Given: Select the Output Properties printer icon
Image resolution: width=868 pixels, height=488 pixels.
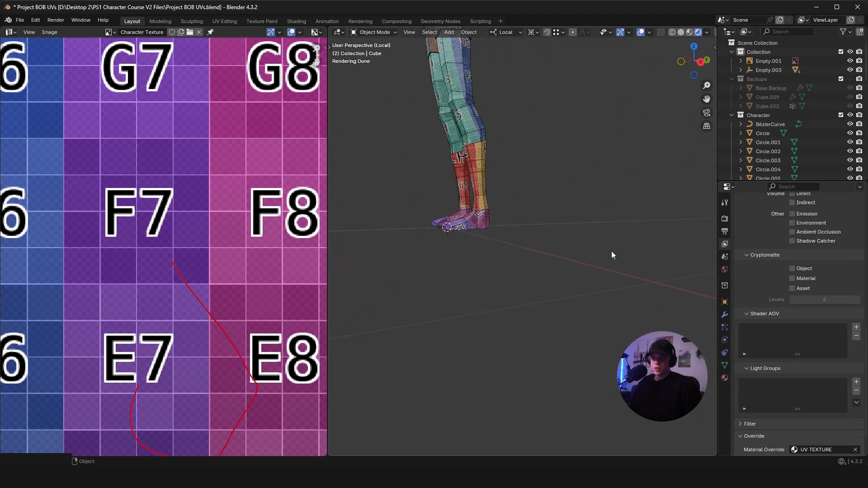Looking at the screenshot, I should tap(724, 230).
